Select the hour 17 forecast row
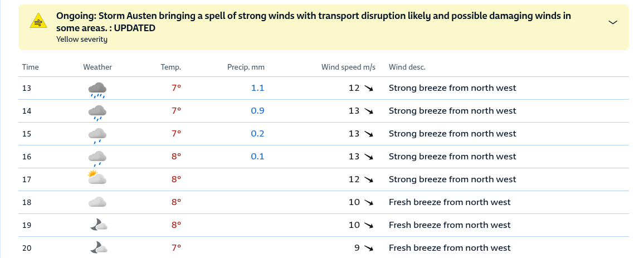 pos(324,179)
